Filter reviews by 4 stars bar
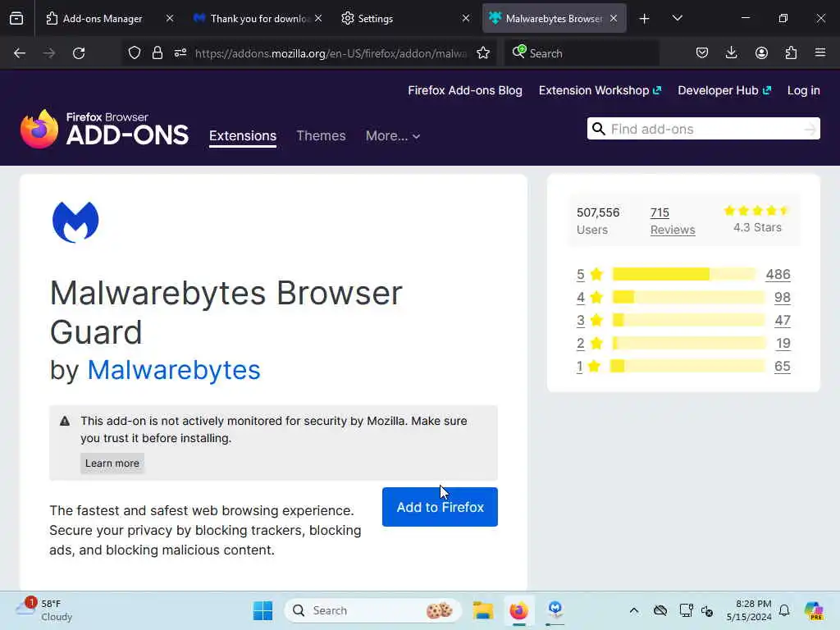The width and height of the screenshot is (840, 630). click(688, 297)
